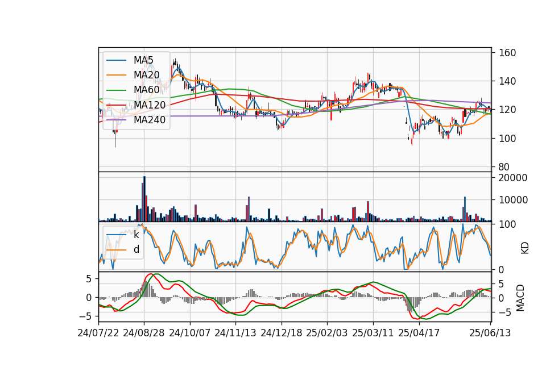Click the 25/06/13 date axis label
Viewport: 546px width, 392px height.
point(490,333)
